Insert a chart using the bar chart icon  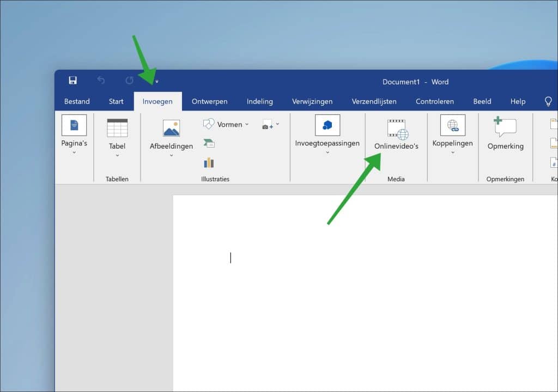tap(209, 162)
